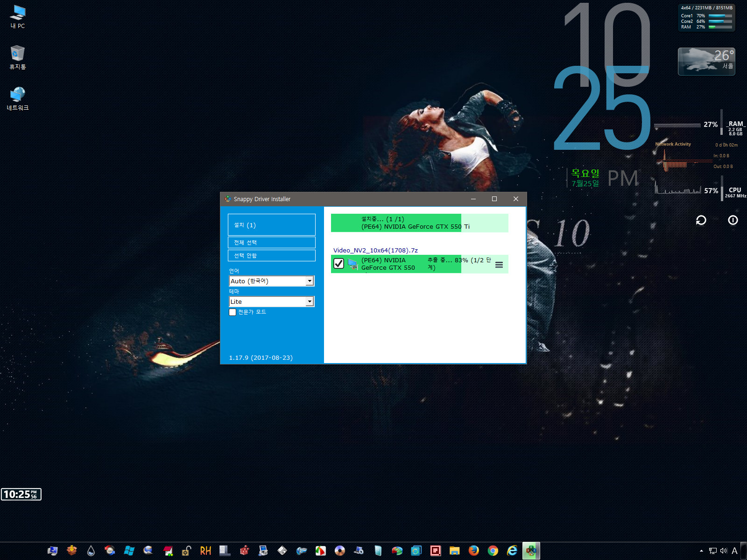
Task: Select the 네트워크 network desktop icon
Action: 18,98
